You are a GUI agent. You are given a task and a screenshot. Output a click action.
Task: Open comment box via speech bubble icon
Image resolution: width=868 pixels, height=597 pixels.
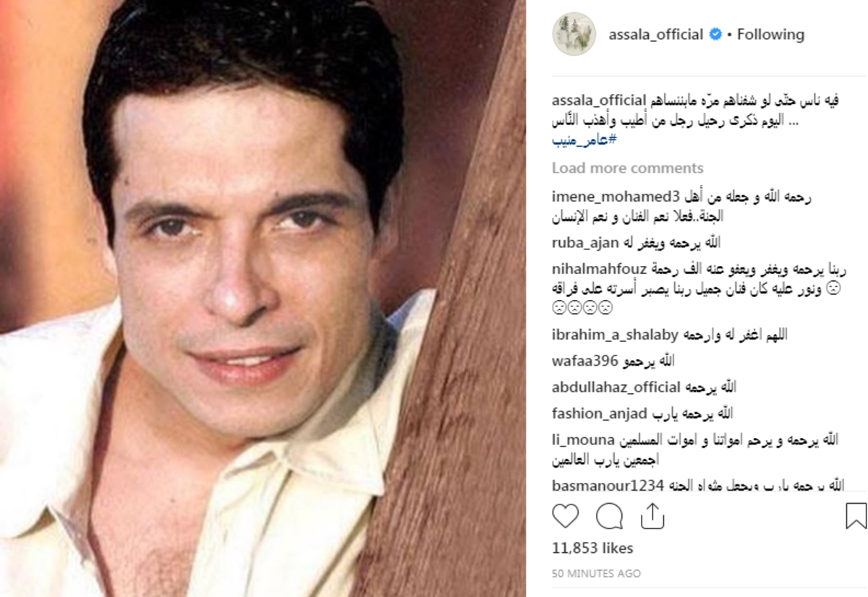(609, 516)
